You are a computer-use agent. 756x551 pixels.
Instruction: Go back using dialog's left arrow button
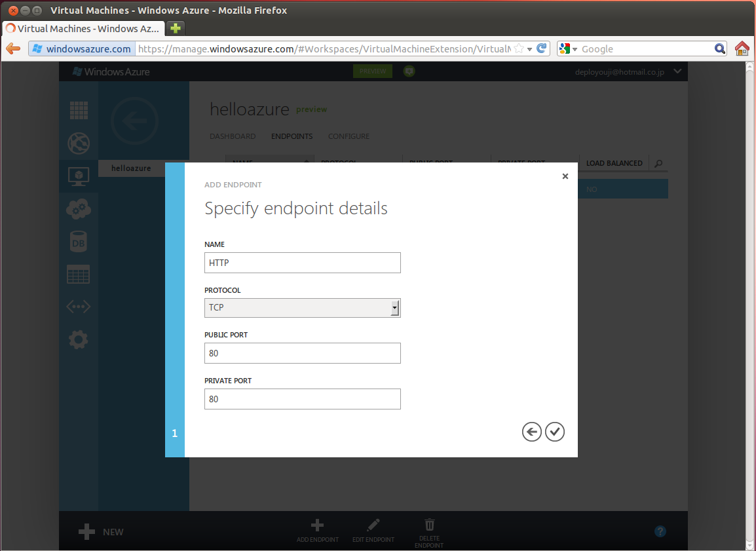click(532, 432)
